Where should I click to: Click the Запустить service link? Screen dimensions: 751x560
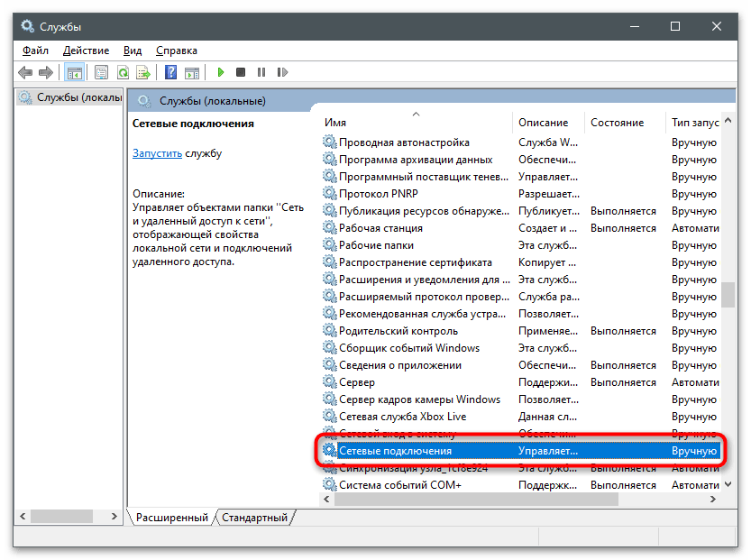[157, 153]
